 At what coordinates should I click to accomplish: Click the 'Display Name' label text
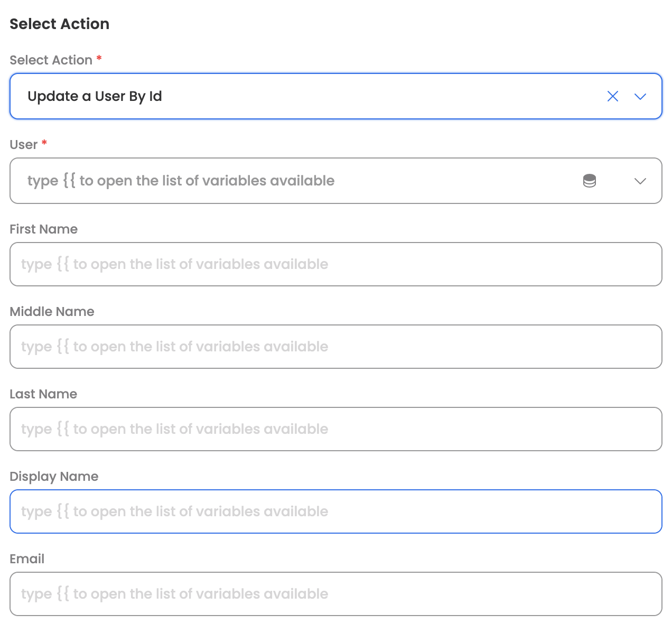54,477
